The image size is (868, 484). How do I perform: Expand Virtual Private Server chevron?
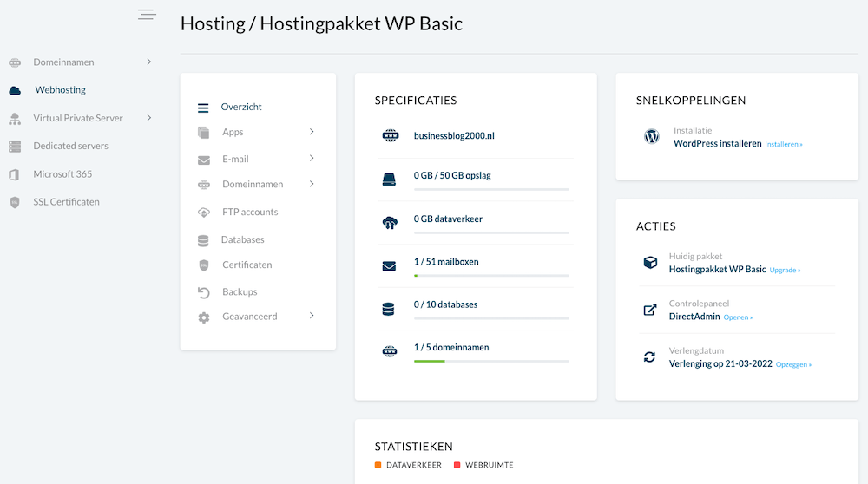[149, 118]
